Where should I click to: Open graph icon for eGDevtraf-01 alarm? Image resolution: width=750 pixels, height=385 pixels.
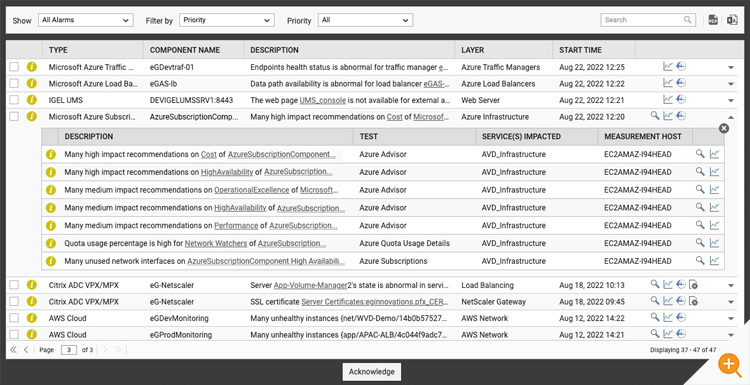coord(668,67)
